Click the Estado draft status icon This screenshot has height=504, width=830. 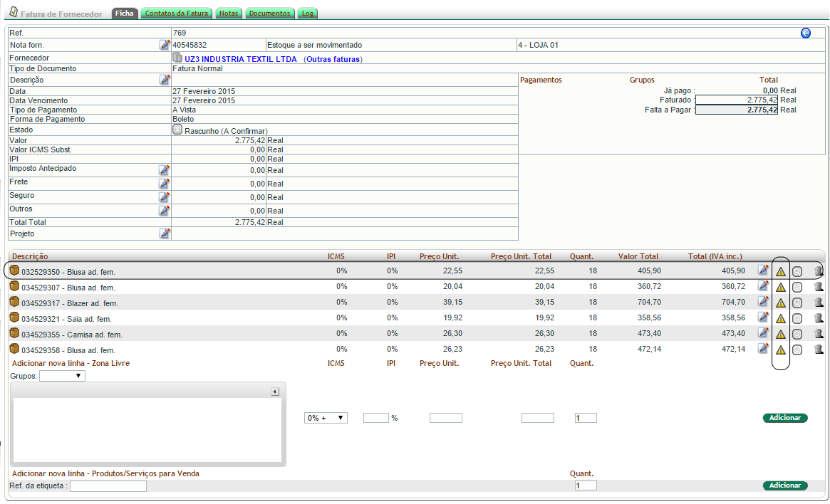tap(177, 129)
